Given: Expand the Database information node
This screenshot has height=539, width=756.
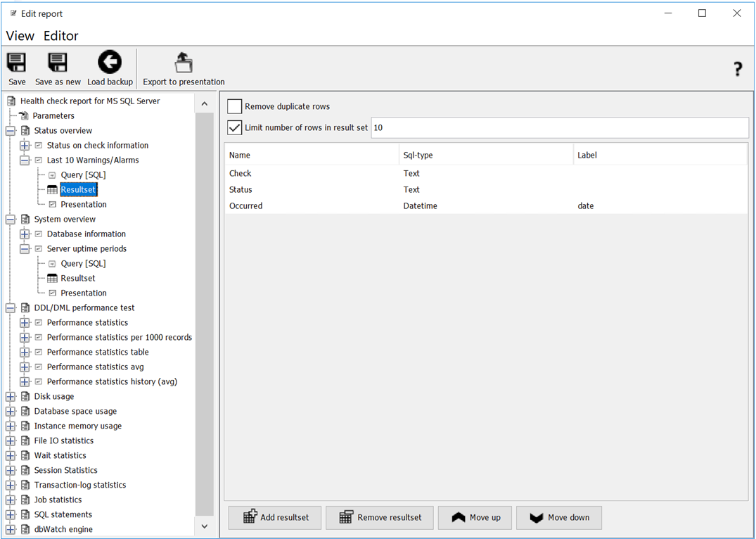Looking at the screenshot, I should tap(25, 234).
